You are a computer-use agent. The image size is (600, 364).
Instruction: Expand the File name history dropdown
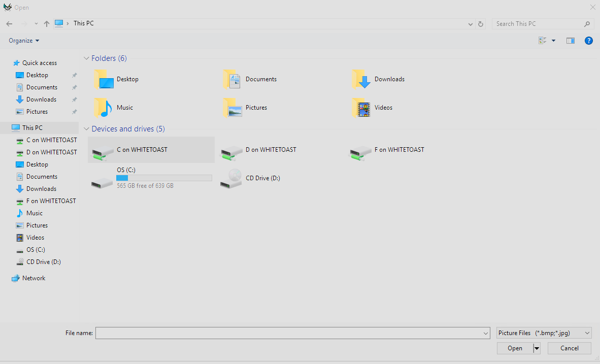[486, 333]
